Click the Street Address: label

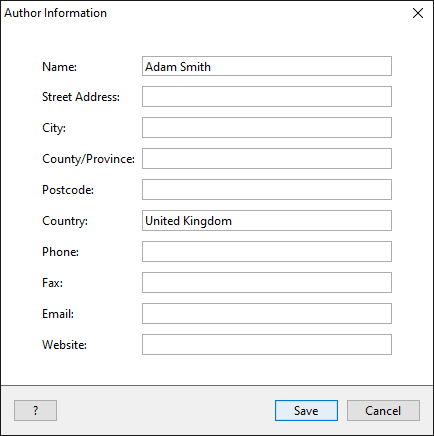(81, 97)
